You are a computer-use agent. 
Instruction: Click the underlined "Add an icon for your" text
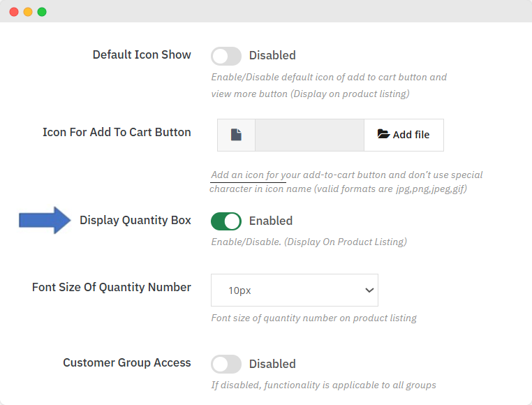(x=249, y=175)
